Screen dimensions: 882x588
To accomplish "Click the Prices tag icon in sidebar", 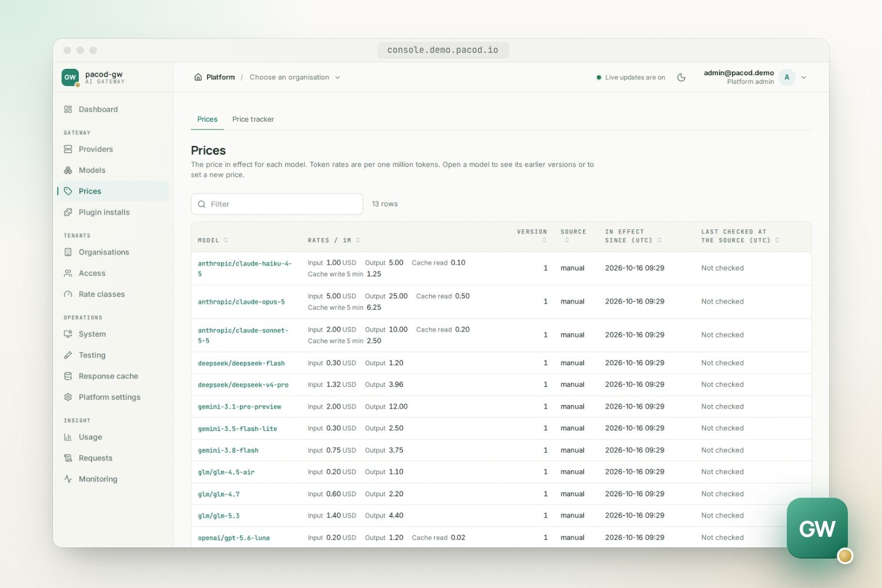I will click(68, 191).
